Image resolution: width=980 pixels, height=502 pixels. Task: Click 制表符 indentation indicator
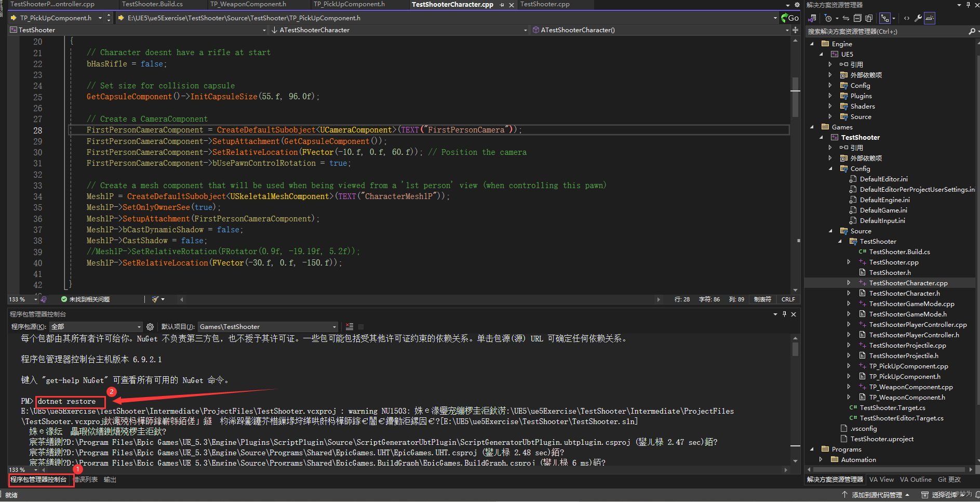[x=762, y=299]
